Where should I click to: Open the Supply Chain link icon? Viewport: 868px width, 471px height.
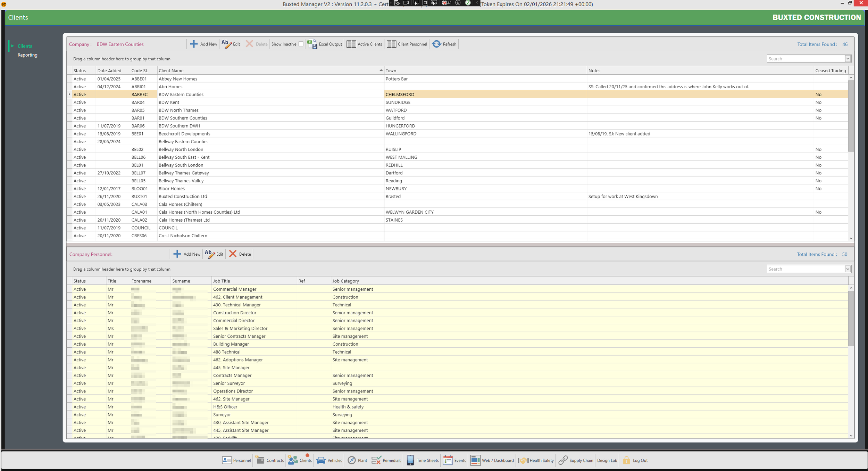tap(563, 460)
